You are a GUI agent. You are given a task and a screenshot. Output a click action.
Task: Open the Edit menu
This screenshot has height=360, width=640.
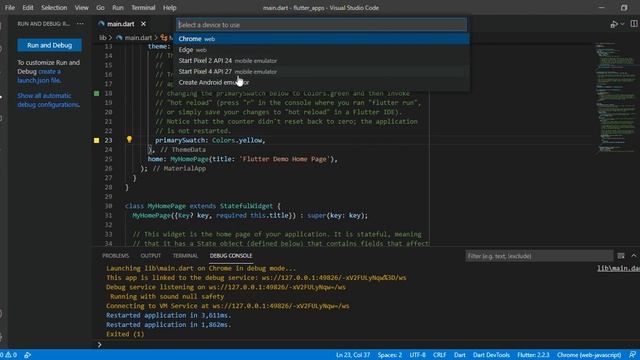tap(28, 8)
